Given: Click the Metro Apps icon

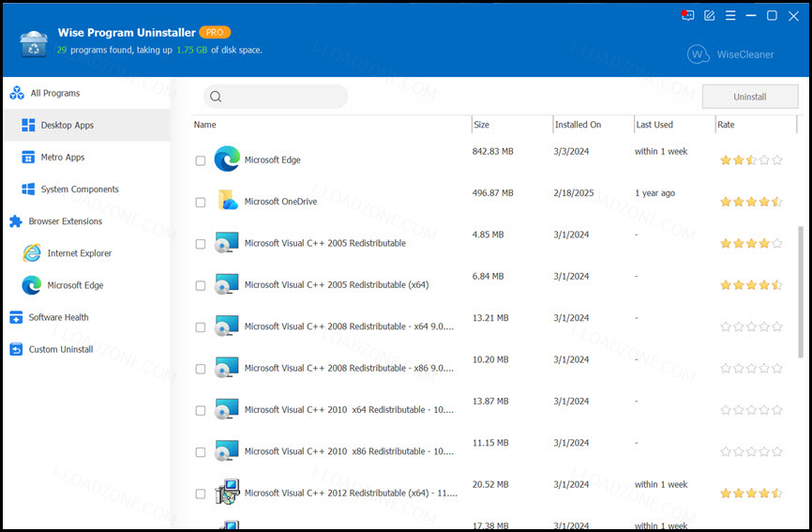Looking at the screenshot, I should 28,157.
